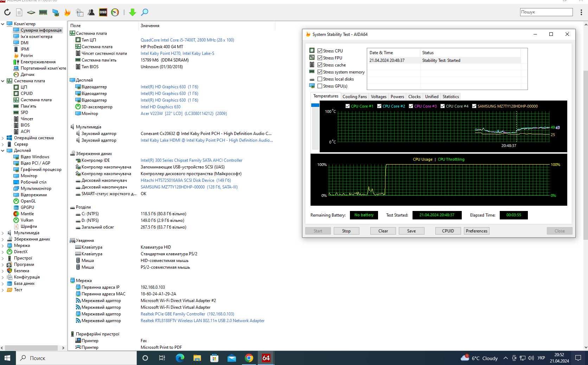
Task: Open the three-dot menu beside the search box
Action: [x=581, y=12]
